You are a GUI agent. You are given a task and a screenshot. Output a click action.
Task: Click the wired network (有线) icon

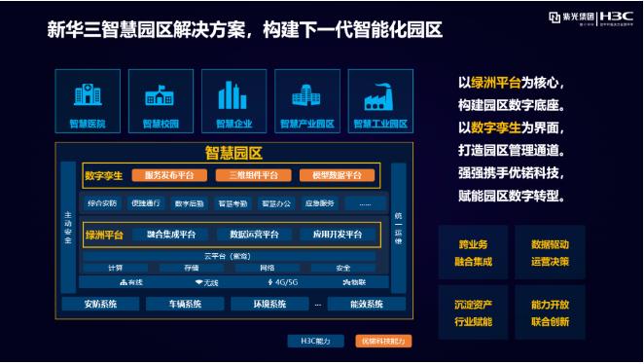[x=124, y=282]
